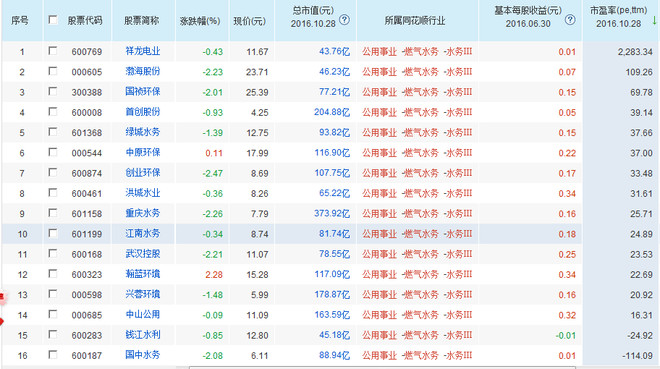Mark the checkbox beside 000544
Viewport: 660px width, 369px height.
53,152
